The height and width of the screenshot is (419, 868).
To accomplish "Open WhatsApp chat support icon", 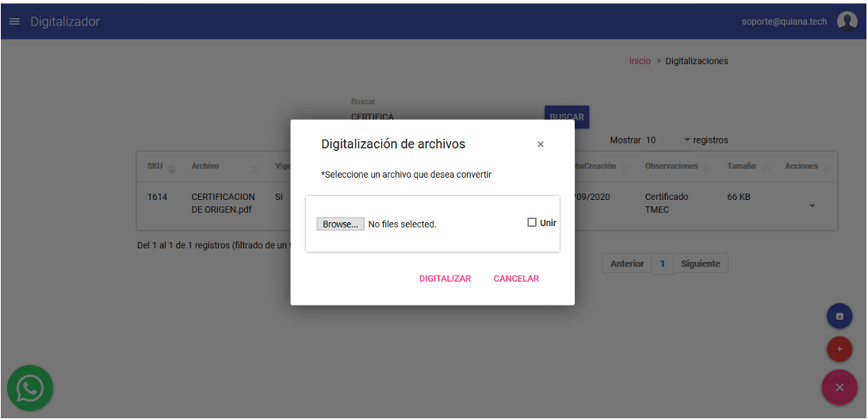I will [x=30, y=388].
